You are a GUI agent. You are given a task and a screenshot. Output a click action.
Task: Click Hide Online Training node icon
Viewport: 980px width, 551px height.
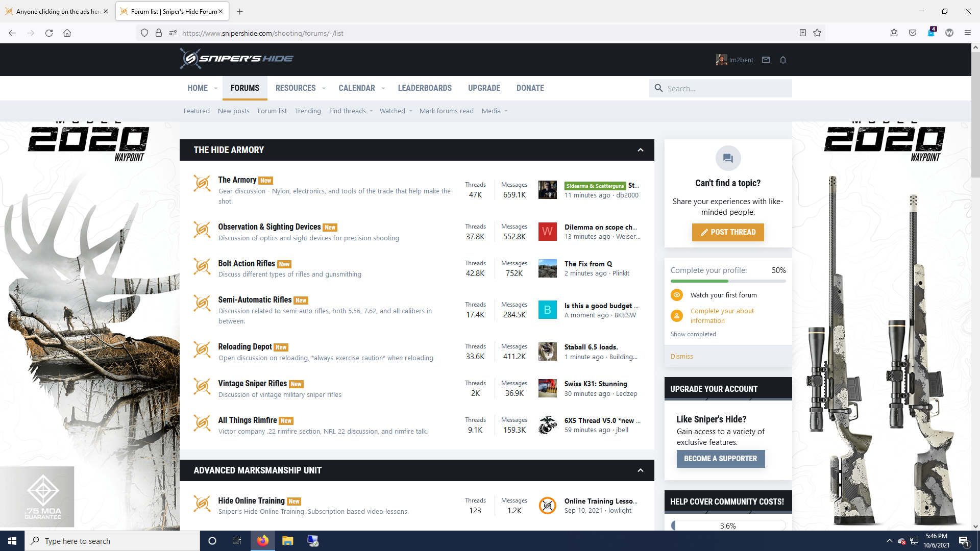pos(202,504)
